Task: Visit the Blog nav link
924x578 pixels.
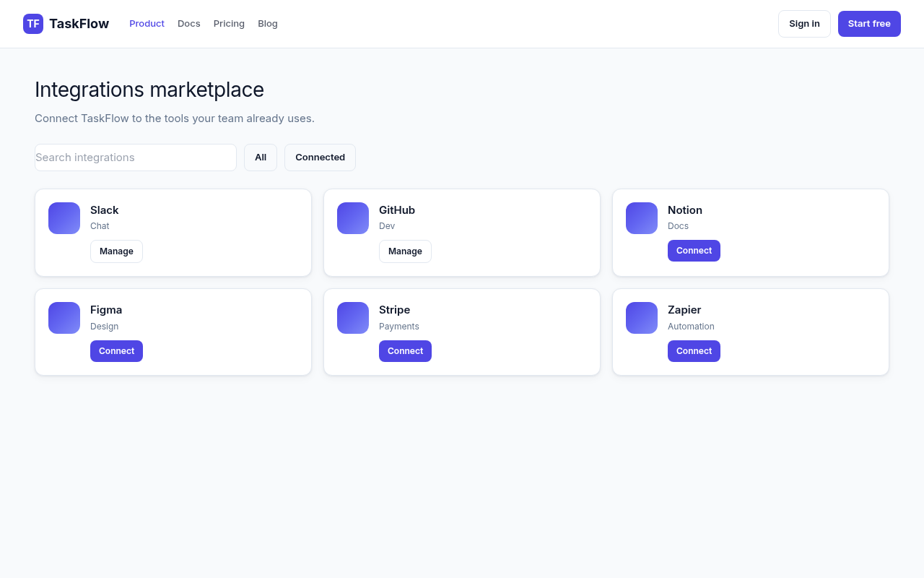Action: click(x=268, y=24)
